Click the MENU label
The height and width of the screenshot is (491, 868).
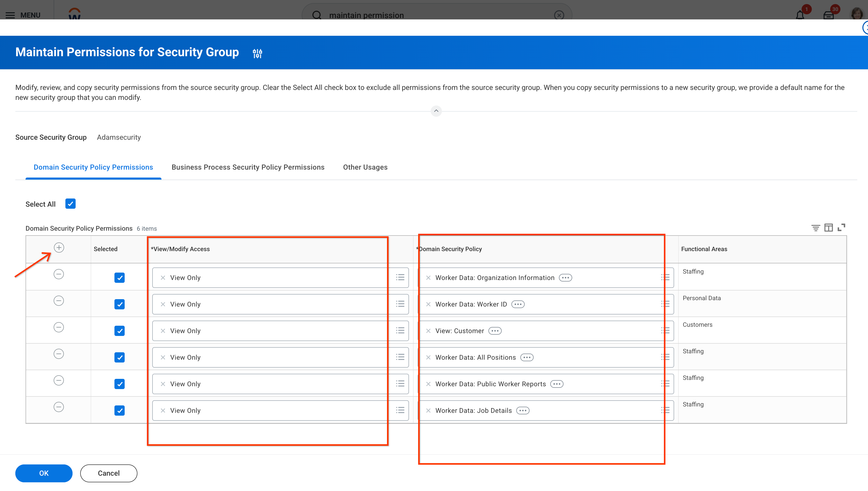click(x=30, y=15)
